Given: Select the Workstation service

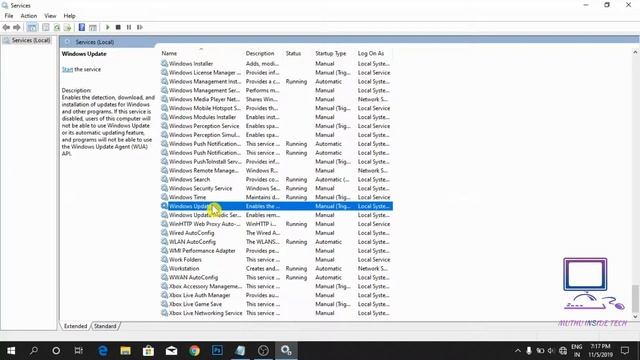Looking at the screenshot, I should 276,269.
